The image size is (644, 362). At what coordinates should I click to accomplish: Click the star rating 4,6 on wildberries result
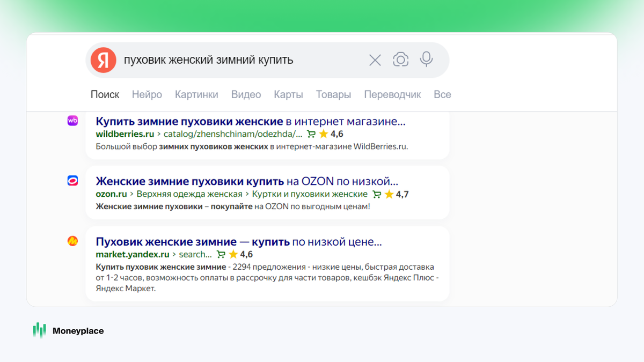pos(331,134)
